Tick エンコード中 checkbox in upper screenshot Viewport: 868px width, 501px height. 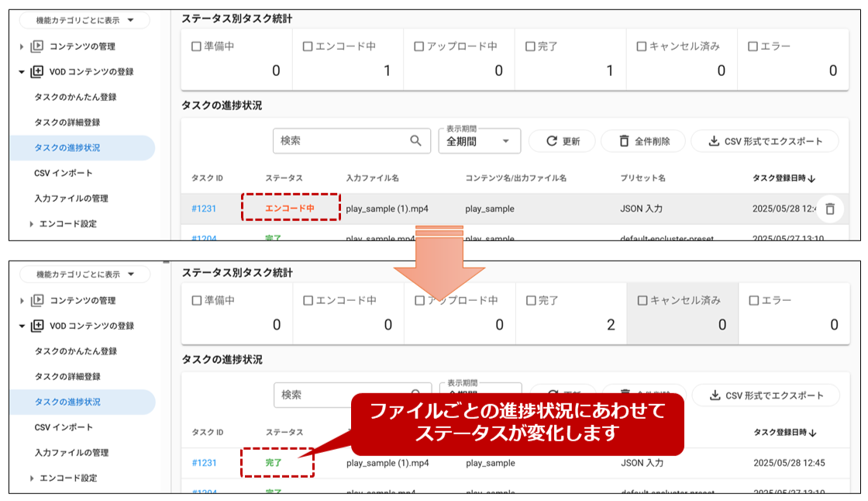(x=308, y=47)
